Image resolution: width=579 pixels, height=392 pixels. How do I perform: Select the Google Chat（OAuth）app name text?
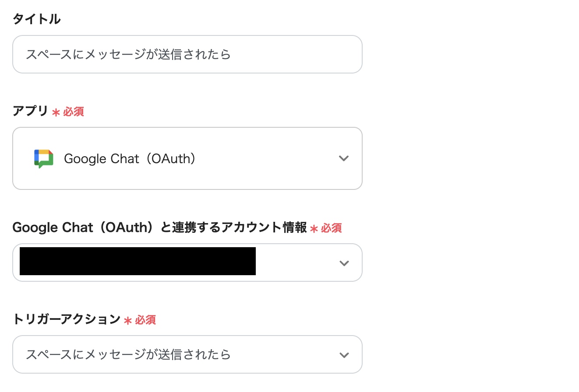click(x=130, y=159)
